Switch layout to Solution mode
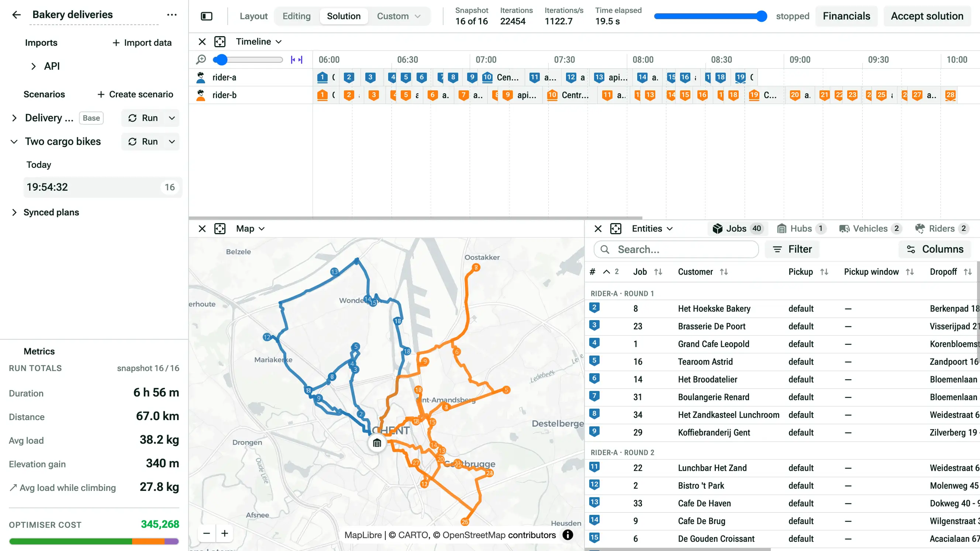This screenshot has width=980, height=551. click(344, 16)
